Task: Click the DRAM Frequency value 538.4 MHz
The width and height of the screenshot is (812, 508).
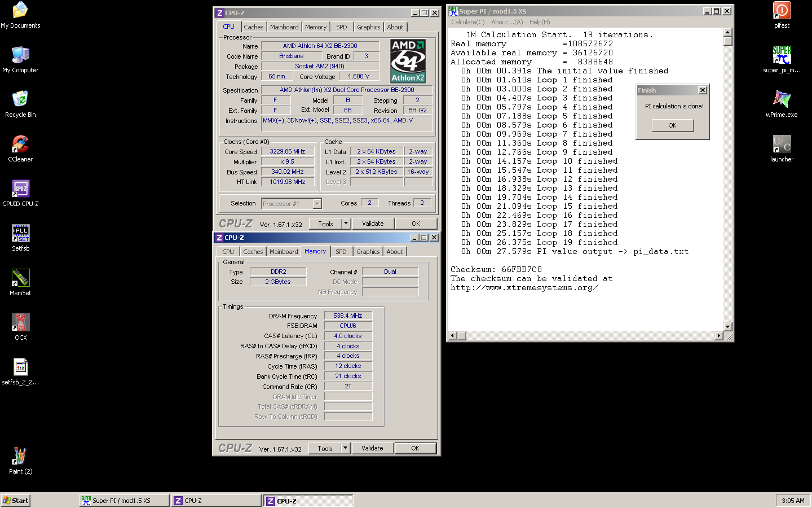Action: pos(348,316)
